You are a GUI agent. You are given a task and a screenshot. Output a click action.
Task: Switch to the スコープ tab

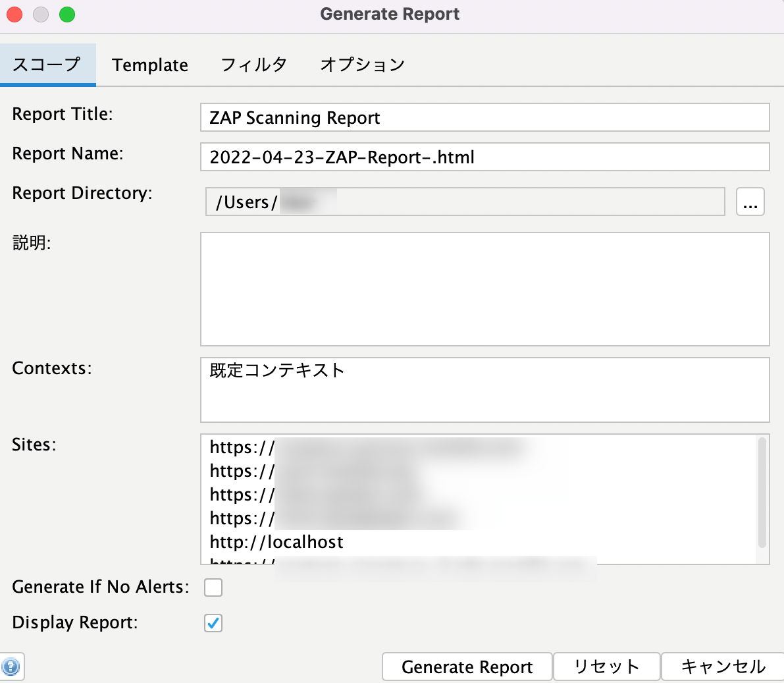(x=47, y=65)
